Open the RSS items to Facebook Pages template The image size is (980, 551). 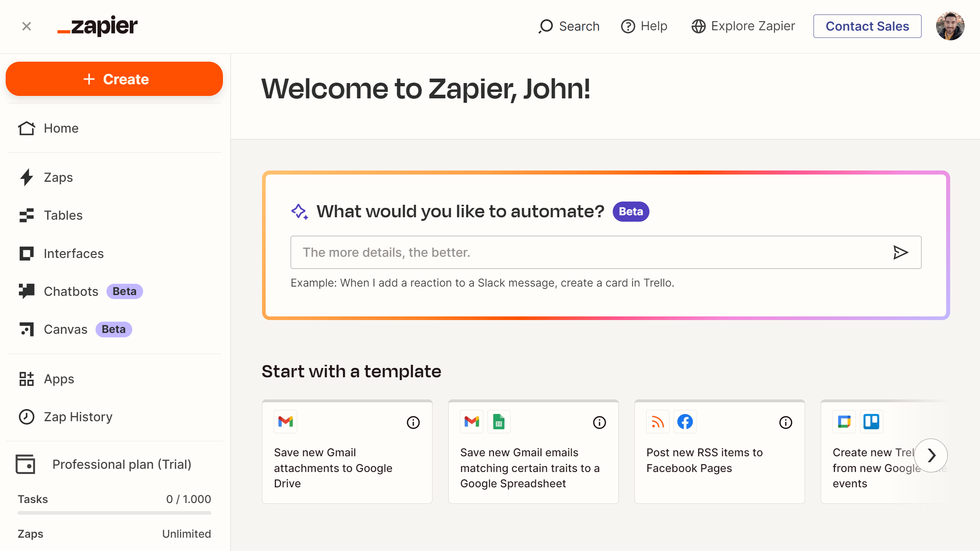click(720, 452)
